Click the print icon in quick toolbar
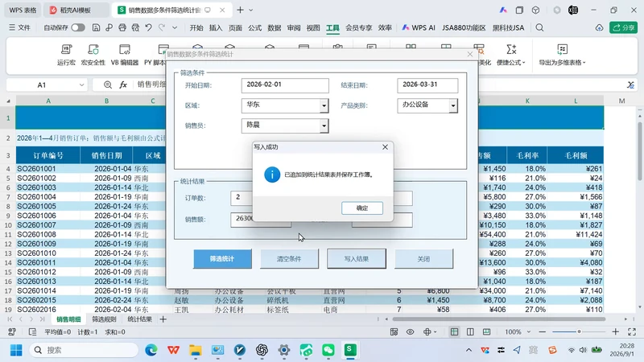Viewport: 644px width, 362px height. pos(122,27)
